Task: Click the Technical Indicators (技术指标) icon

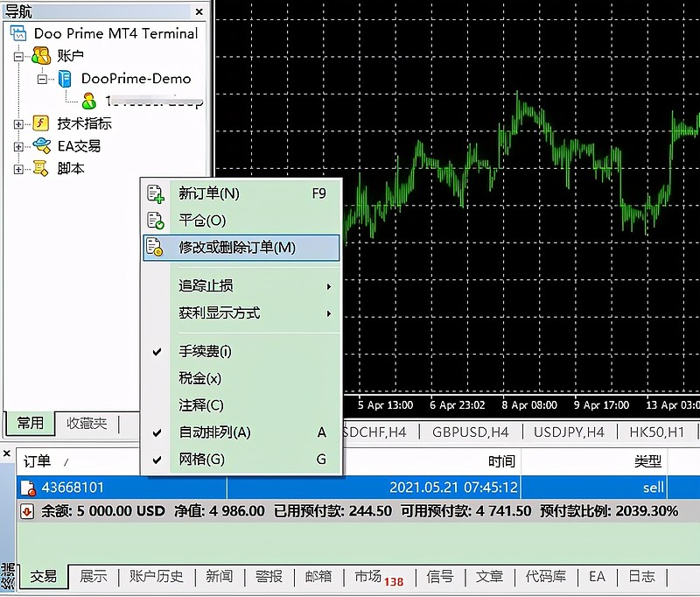Action: tap(41, 123)
